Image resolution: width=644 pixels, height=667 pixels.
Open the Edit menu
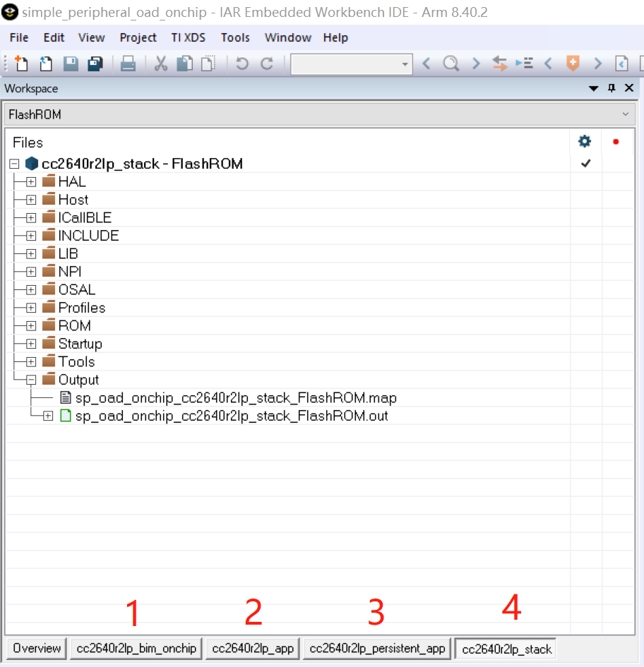pos(54,37)
